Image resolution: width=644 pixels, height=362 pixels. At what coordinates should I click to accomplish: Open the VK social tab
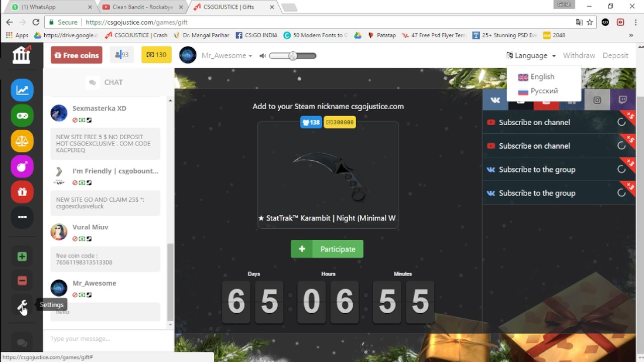(496, 100)
